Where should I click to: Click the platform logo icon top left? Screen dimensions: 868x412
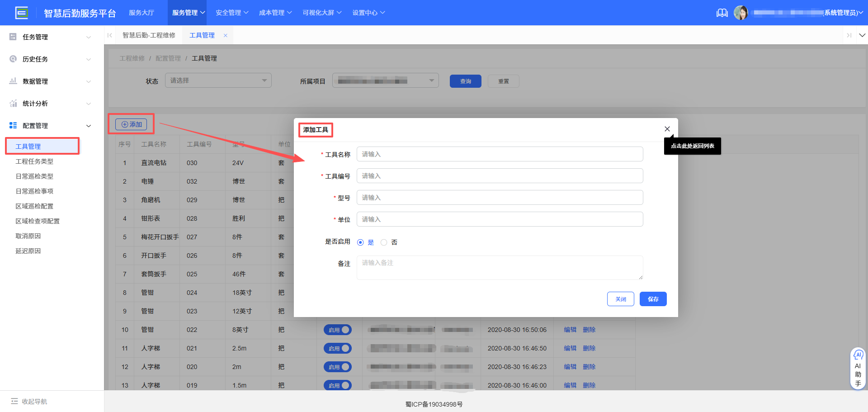[22, 12]
